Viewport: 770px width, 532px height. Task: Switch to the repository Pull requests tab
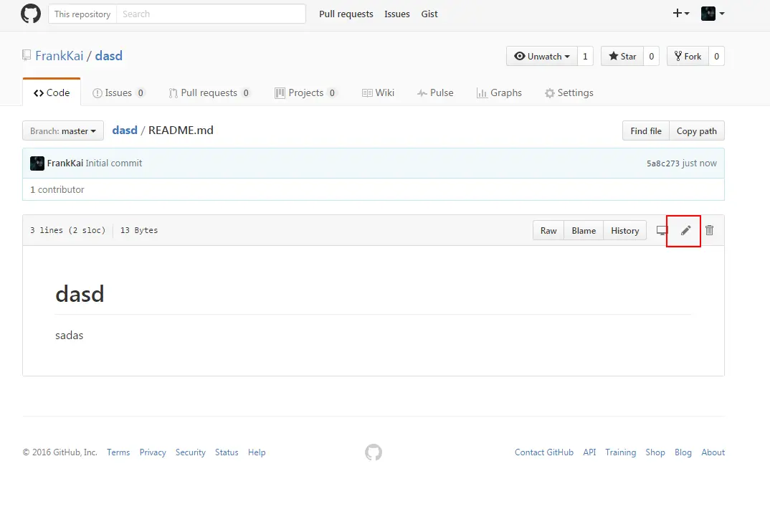click(x=209, y=92)
